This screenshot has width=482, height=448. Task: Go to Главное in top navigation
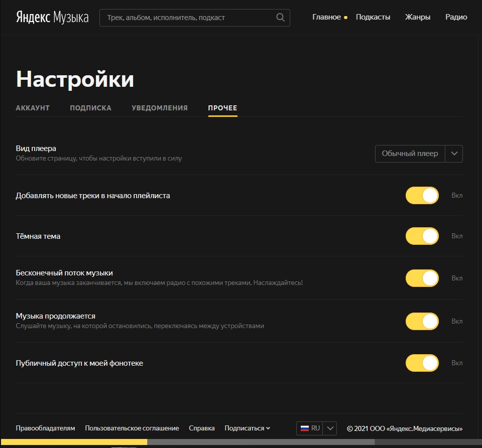(x=326, y=17)
